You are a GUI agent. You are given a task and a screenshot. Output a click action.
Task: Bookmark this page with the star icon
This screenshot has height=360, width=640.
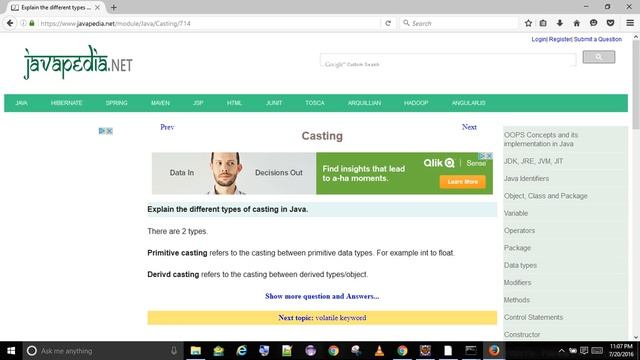pos(528,23)
